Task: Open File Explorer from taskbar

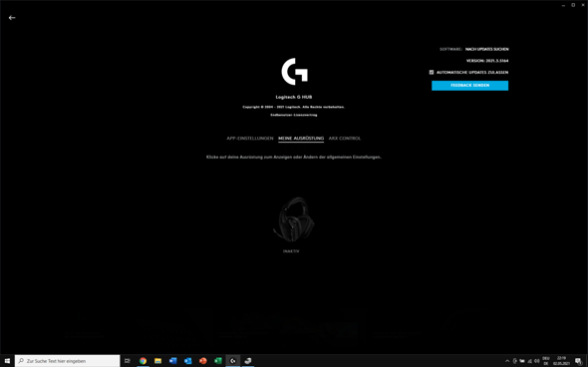Action: tap(157, 361)
